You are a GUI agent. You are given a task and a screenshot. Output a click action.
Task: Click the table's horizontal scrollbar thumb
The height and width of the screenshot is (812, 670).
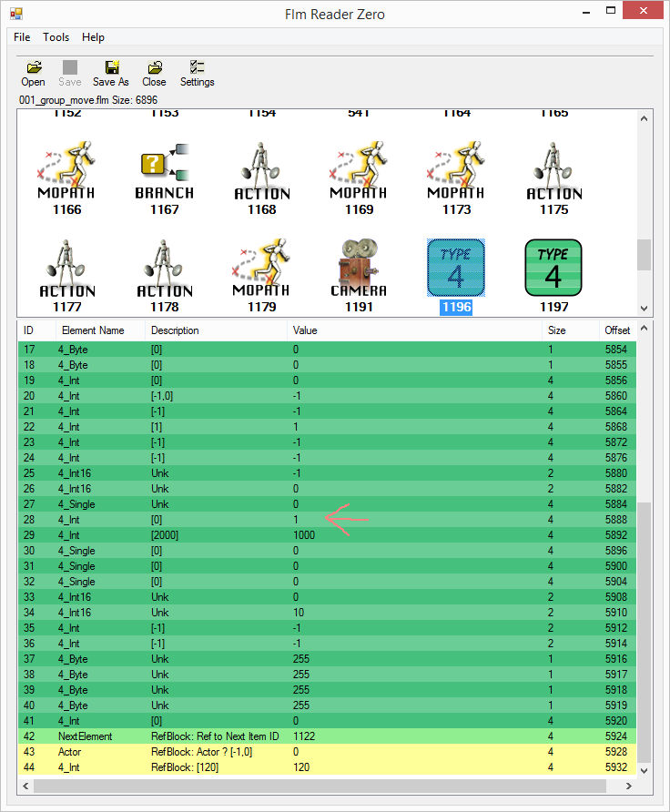(x=320, y=786)
